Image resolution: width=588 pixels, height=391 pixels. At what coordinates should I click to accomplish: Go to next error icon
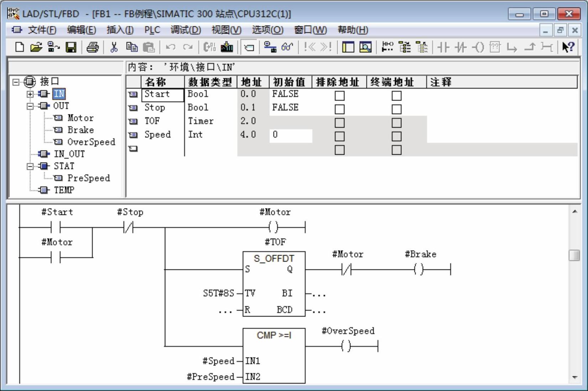click(x=326, y=47)
